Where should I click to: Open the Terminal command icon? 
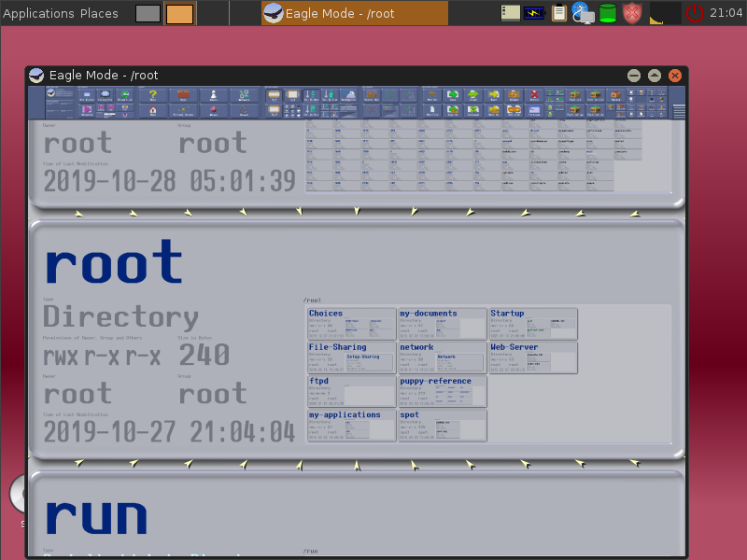coord(534,110)
